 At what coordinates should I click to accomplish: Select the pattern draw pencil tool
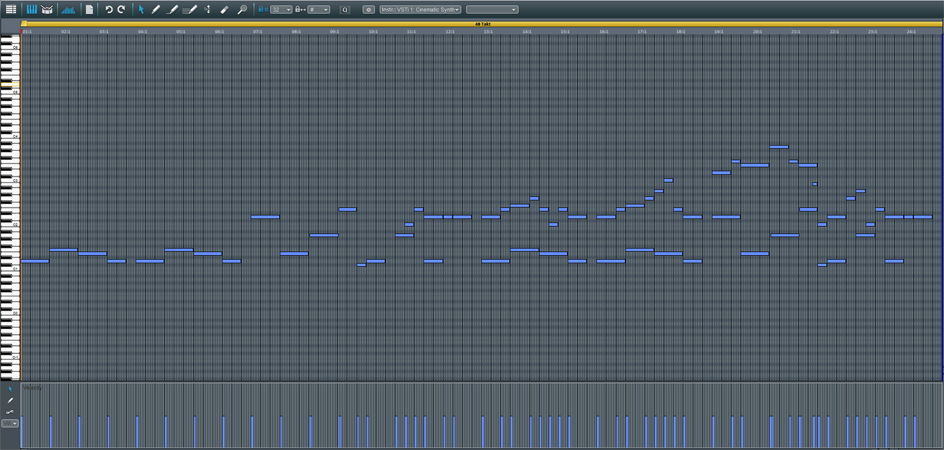click(x=190, y=10)
